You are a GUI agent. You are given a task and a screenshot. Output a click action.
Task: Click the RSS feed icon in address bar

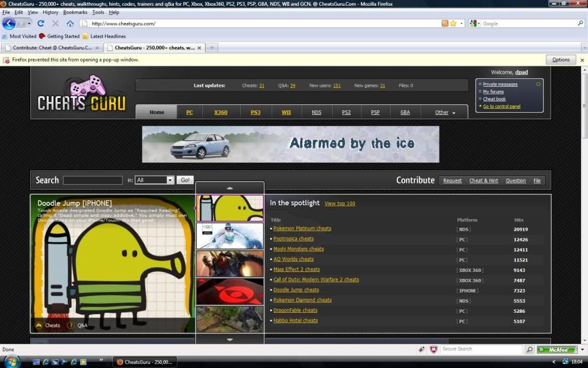[x=445, y=23]
